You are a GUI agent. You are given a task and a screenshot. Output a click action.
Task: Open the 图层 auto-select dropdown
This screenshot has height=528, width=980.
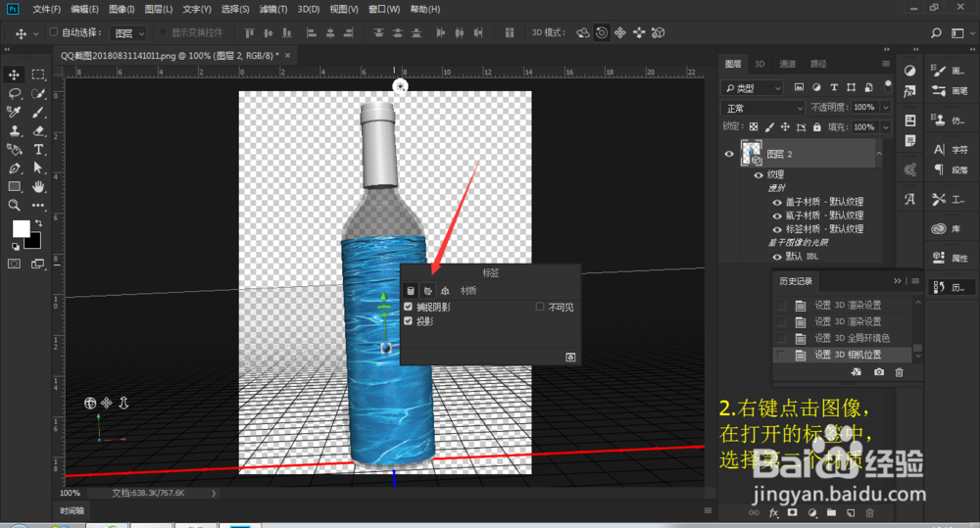point(128,33)
